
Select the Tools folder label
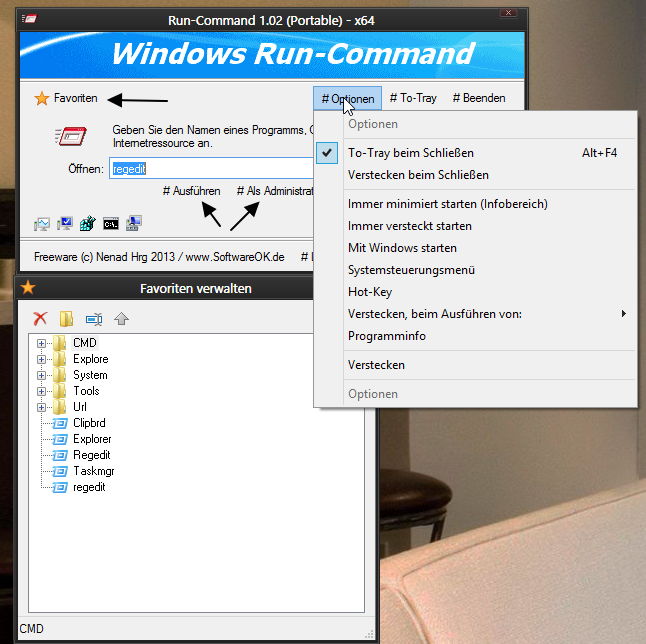86,391
